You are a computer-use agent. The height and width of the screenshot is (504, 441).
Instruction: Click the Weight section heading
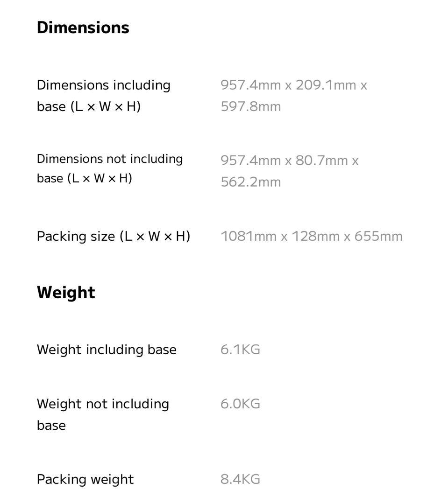[66, 293]
